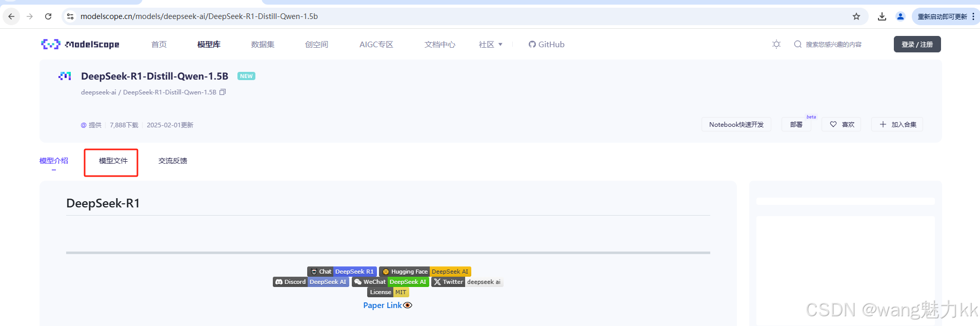
Task: Toggle the light/dark theme sun icon
Action: coord(776,44)
